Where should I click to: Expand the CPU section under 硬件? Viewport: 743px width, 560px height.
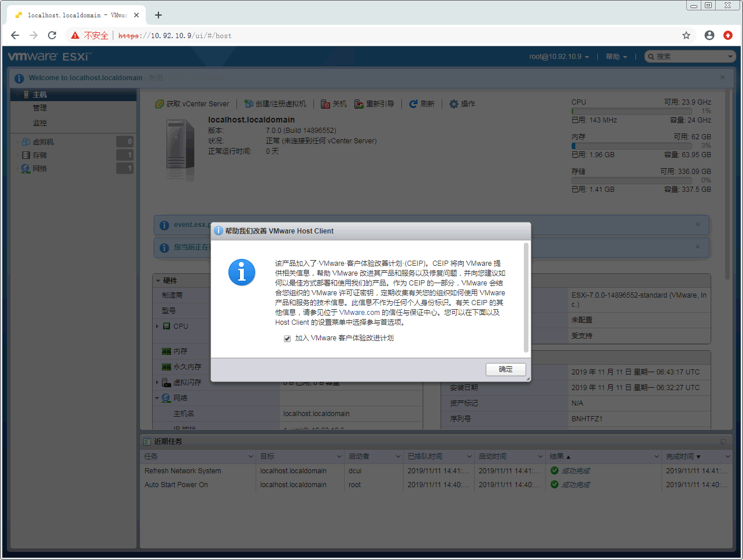(x=157, y=326)
